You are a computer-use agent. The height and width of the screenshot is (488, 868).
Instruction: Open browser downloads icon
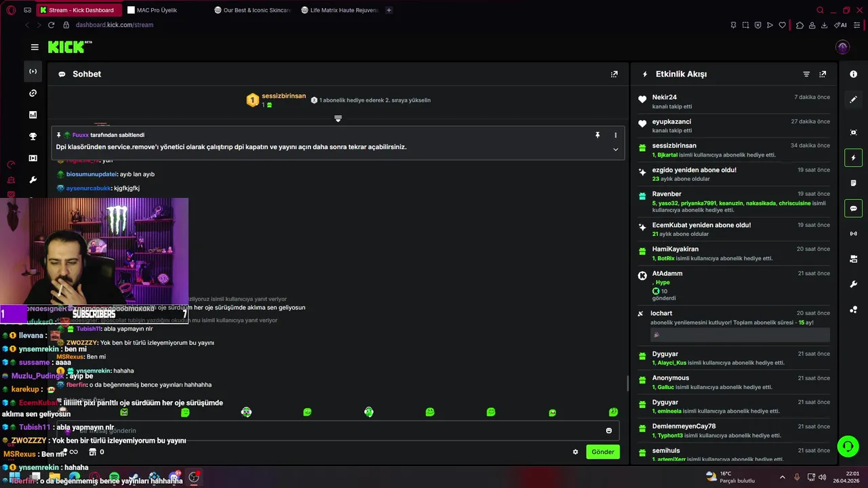825,25
